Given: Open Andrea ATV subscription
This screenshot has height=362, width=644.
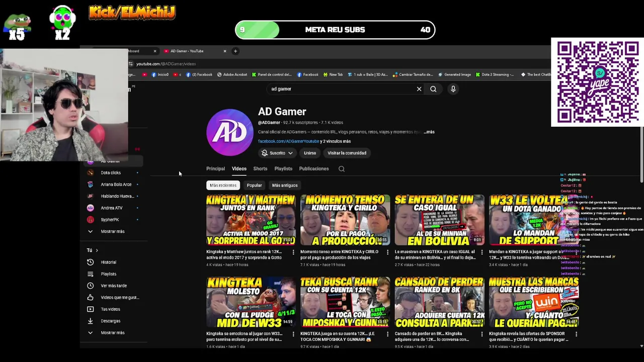Looking at the screenshot, I should (x=111, y=208).
